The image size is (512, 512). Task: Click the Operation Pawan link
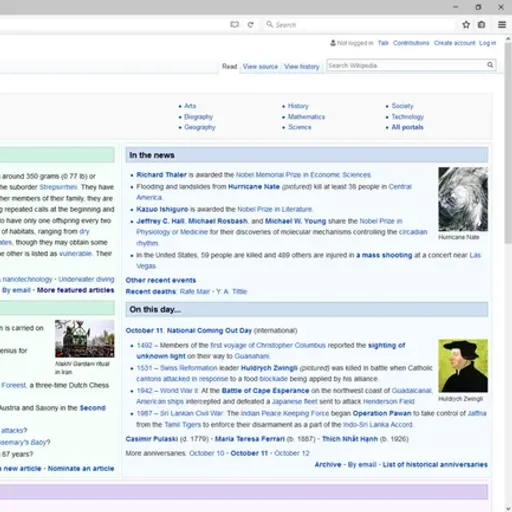(382, 413)
